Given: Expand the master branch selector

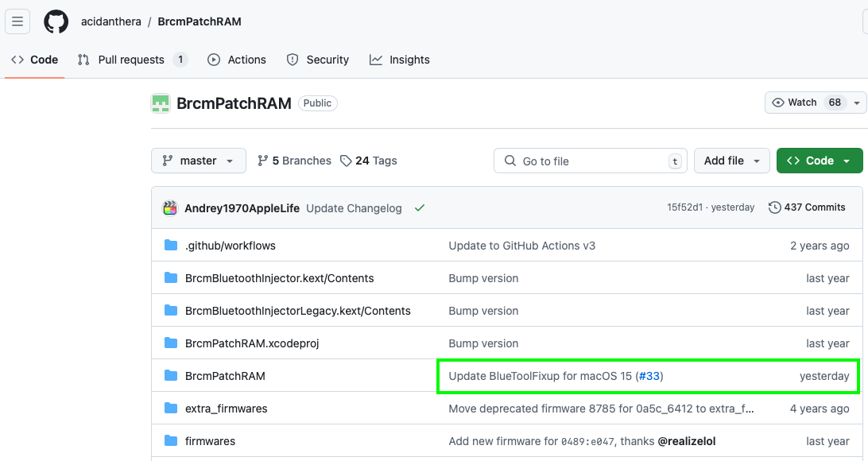Looking at the screenshot, I should pyautogui.click(x=199, y=161).
